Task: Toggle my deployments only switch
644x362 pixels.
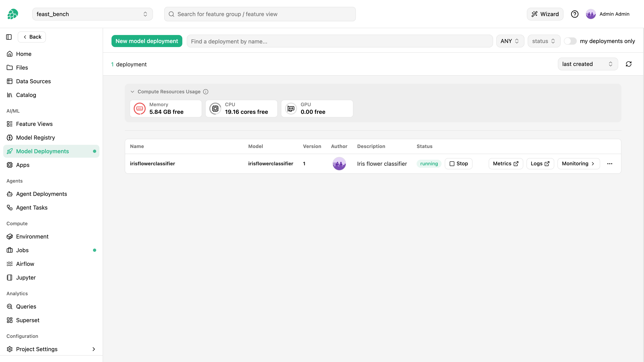Action: 570,41
